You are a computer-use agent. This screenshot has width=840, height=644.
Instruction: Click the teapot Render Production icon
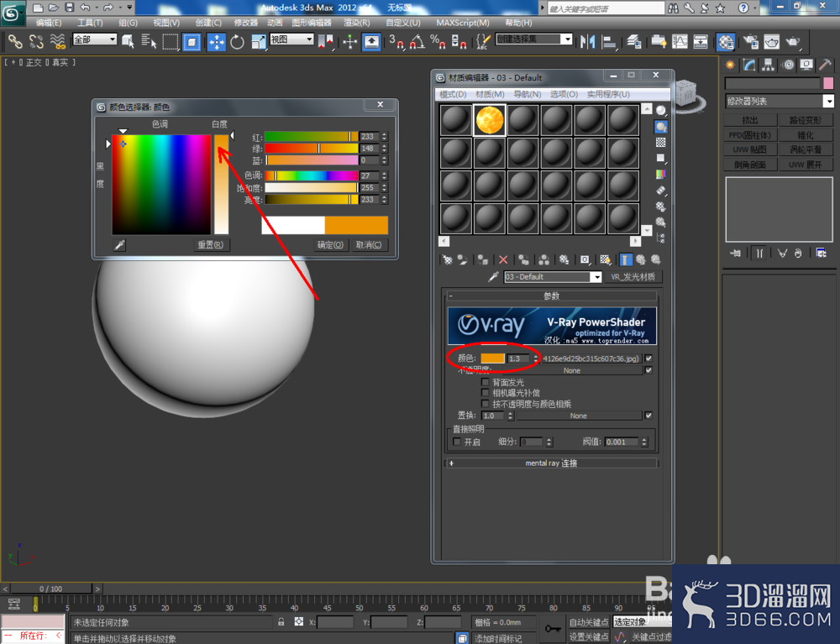pos(793,42)
